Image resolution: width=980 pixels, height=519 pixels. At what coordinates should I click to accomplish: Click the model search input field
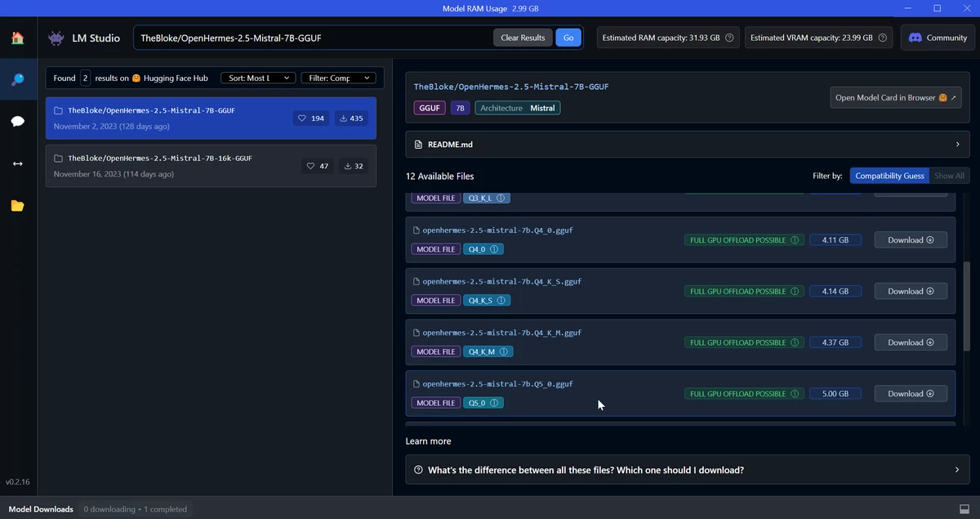point(314,38)
